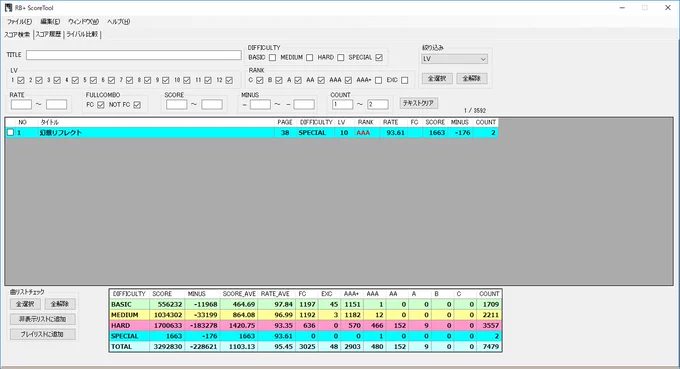Click the プレイリストに追加 button
This screenshot has height=369, width=680.
pyautogui.click(x=42, y=334)
